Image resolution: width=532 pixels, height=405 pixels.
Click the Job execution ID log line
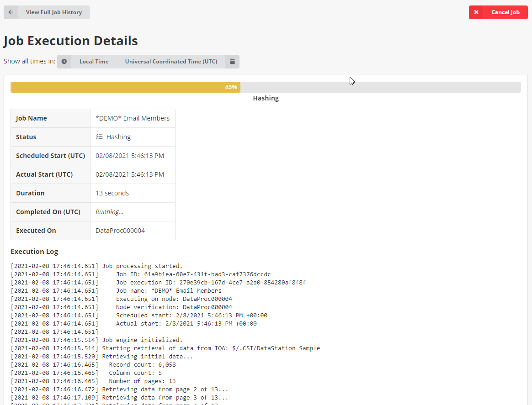pyautogui.click(x=210, y=283)
